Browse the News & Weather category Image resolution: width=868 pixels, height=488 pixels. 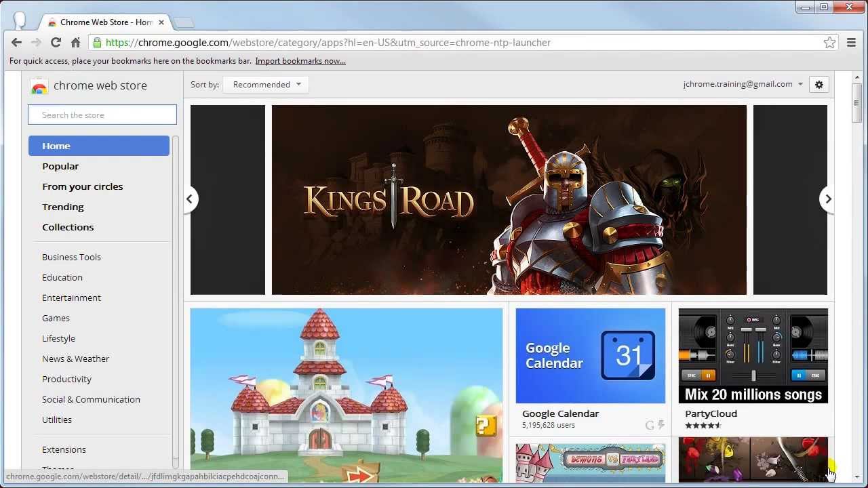(75, 359)
